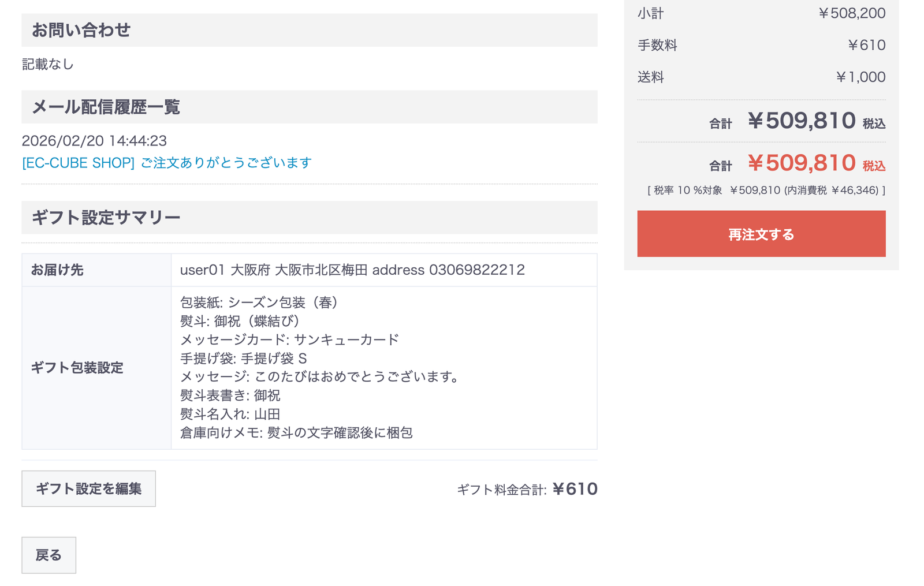Select the ギフト包装設定 table cell
The image size is (924, 586).
pos(78,368)
